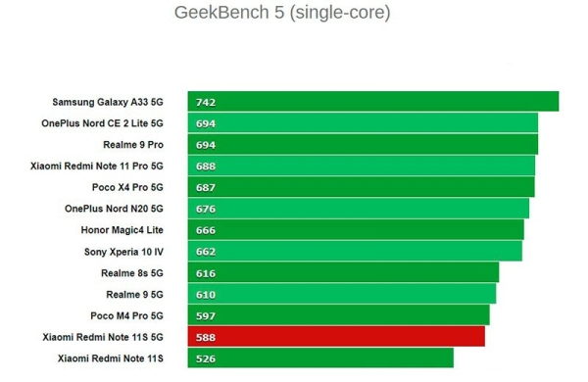Viewport: 588px width, 382px height.
Task: Select the Honor Magic4 Lite bar
Action: [x=356, y=230]
